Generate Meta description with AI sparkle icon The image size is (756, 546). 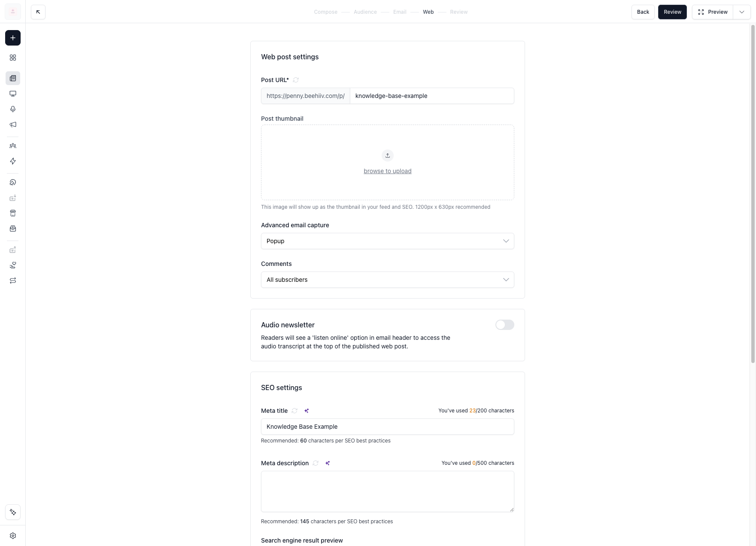328,463
